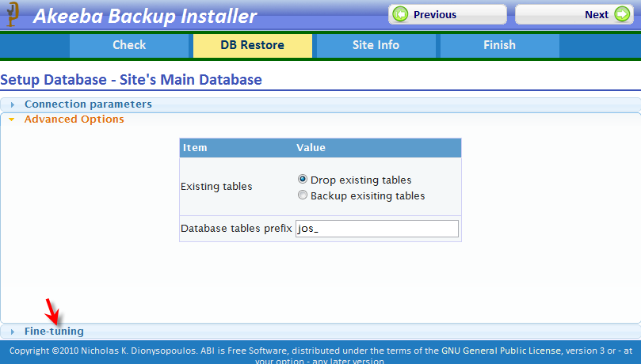This screenshot has width=641, height=364.
Task: Open the Site Info tab
Action: point(376,45)
